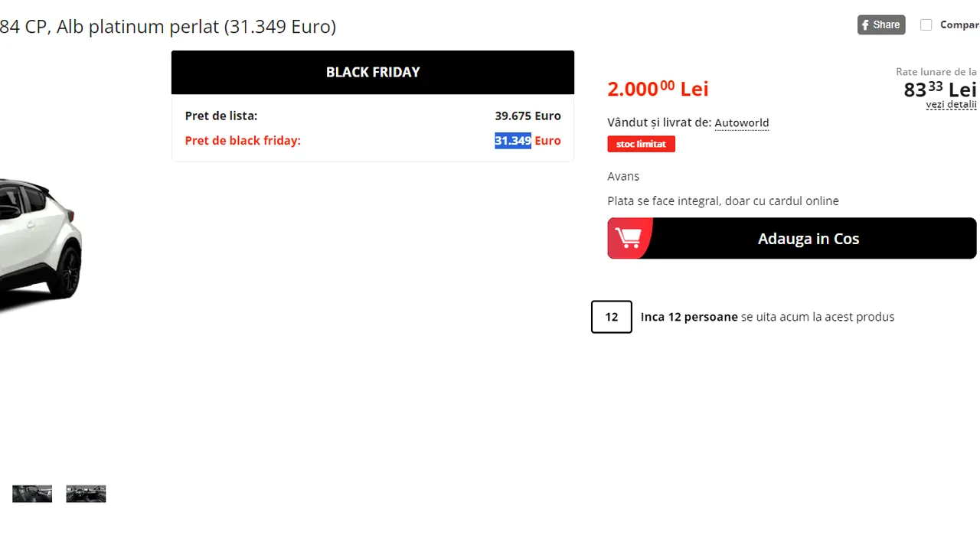Click the Rate lunare 83 Lei amount
Screen dimensions: 980x551
pos(940,90)
